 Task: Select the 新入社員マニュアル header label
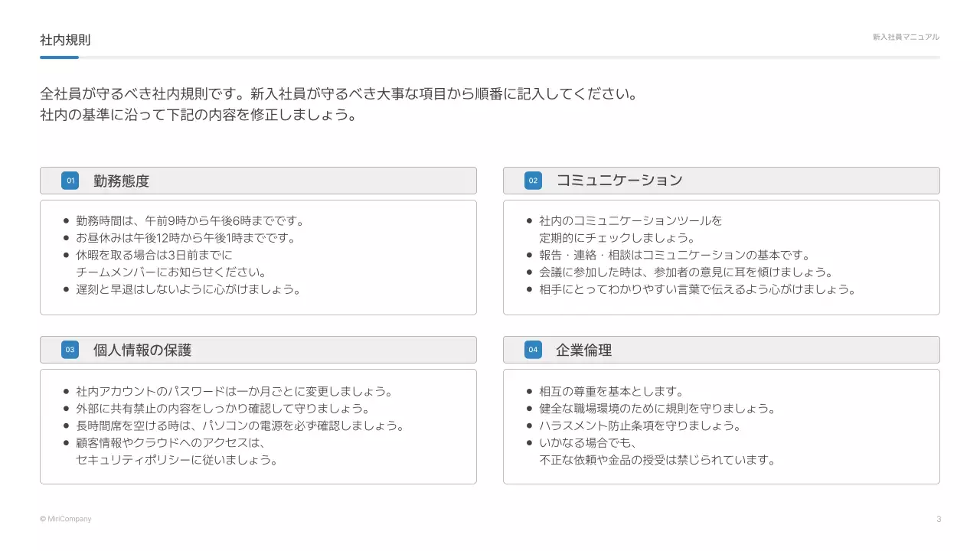tap(906, 37)
